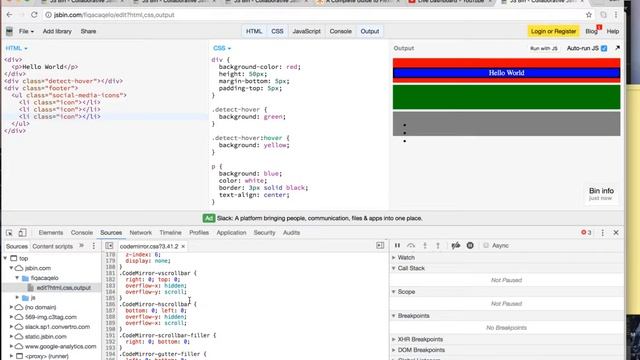The image size is (640, 360).
Task: Collapse the fiqacaqelo folder
Action: click(18, 278)
